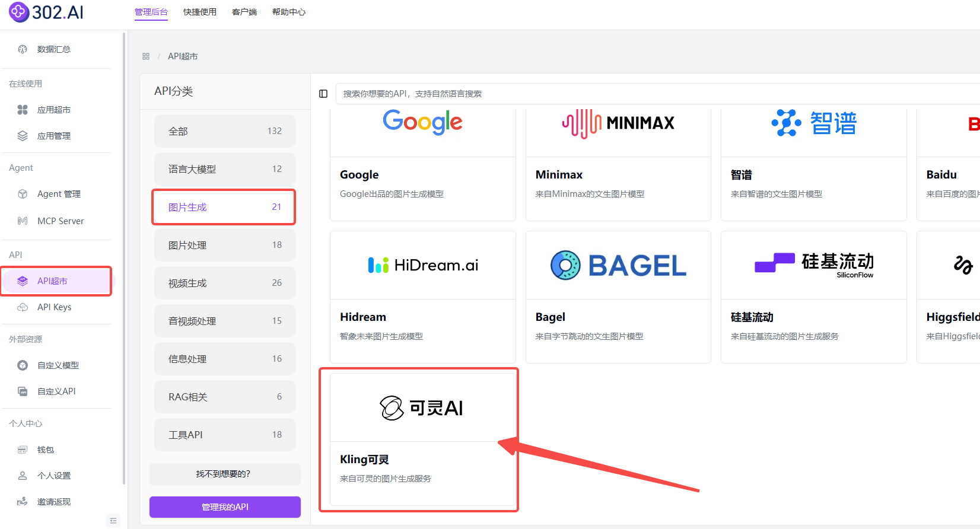This screenshot has height=529, width=980.
Task: Open the Google image model card
Action: (x=423, y=165)
